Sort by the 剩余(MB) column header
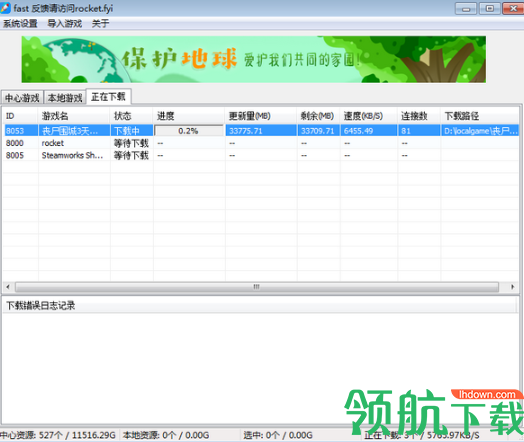 [318, 116]
